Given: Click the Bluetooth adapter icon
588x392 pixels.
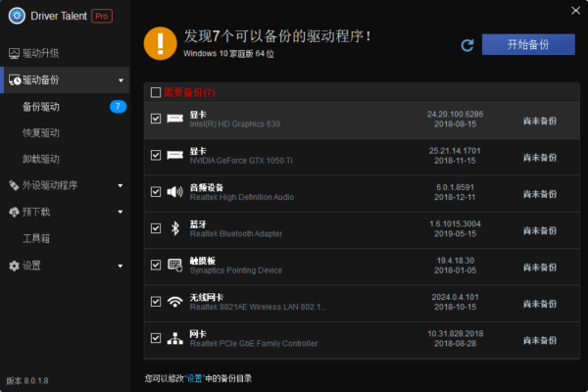Looking at the screenshot, I should 174,228.
